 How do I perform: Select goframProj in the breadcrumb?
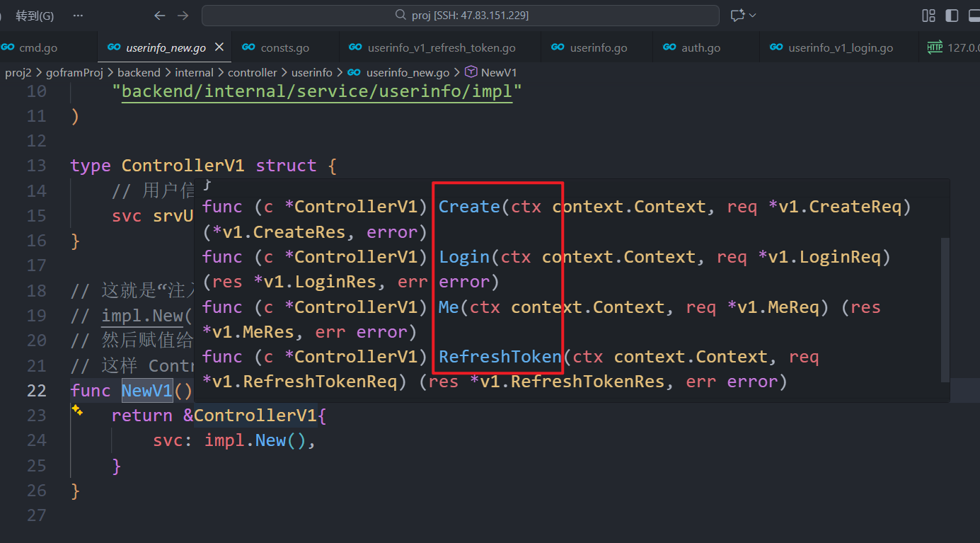point(74,72)
